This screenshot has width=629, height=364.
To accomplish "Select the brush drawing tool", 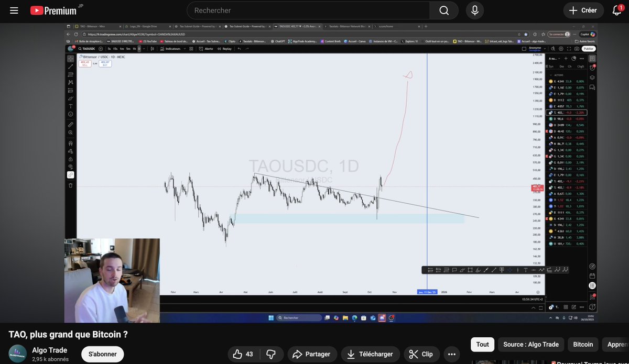I will click(x=70, y=98).
